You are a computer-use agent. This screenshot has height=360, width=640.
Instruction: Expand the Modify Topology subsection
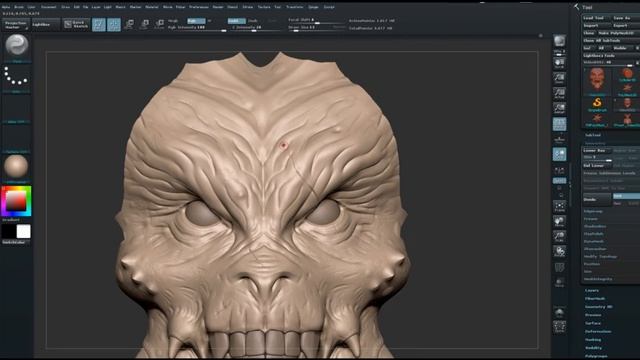[600, 256]
